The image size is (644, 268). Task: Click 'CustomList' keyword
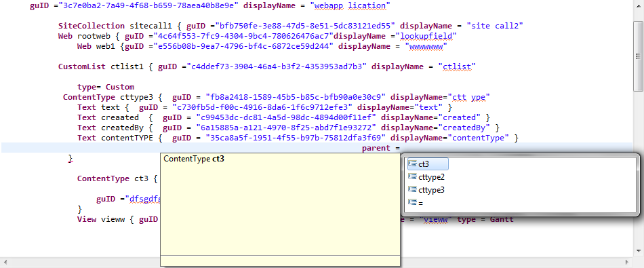point(82,66)
